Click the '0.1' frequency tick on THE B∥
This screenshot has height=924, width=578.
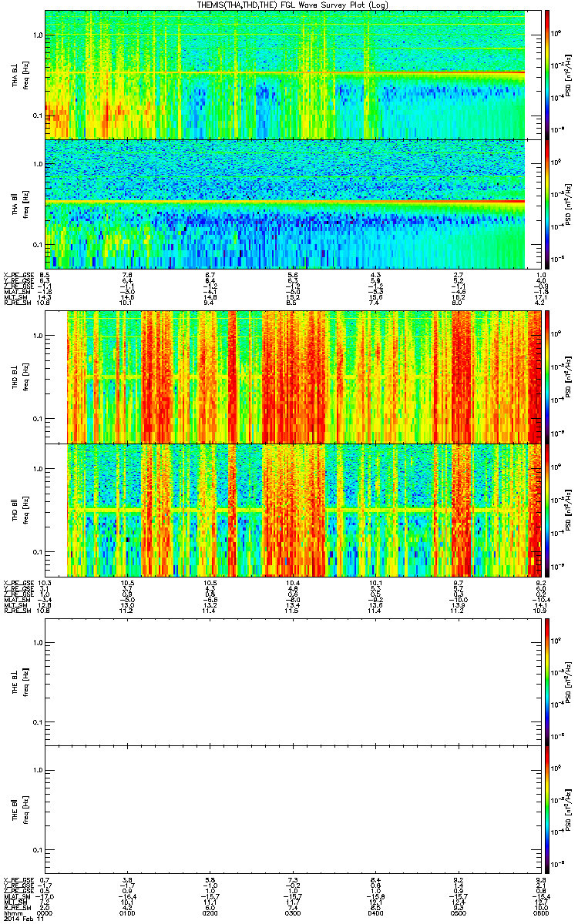[37, 850]
